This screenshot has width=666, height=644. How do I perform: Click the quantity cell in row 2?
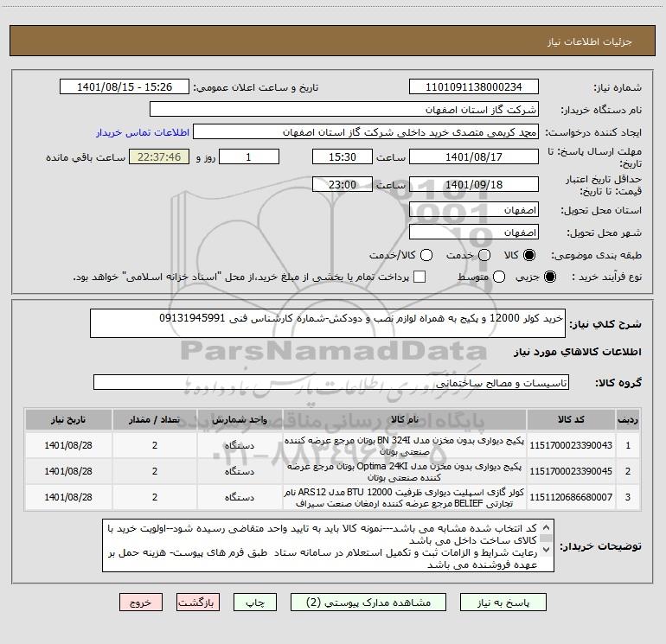pos(155,471)
